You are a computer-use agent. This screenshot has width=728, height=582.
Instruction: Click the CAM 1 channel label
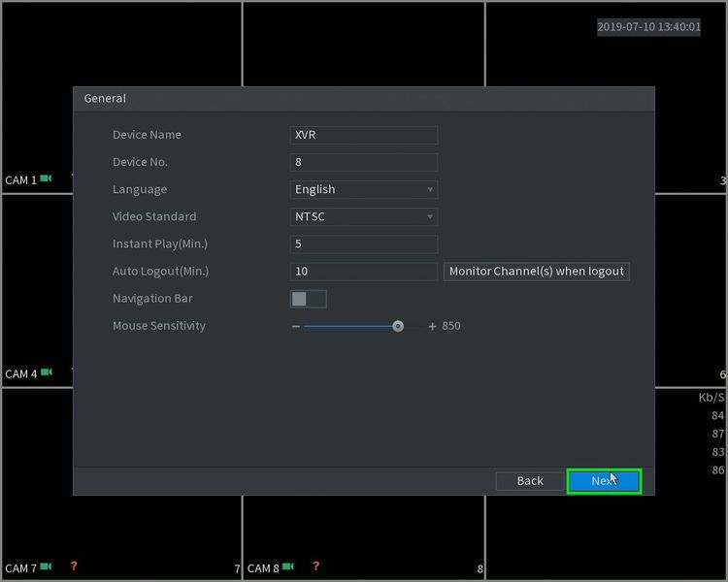[21, 180]
